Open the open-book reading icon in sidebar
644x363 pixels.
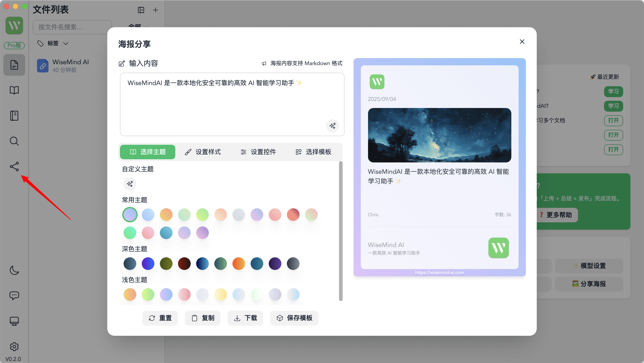[14, 90]
